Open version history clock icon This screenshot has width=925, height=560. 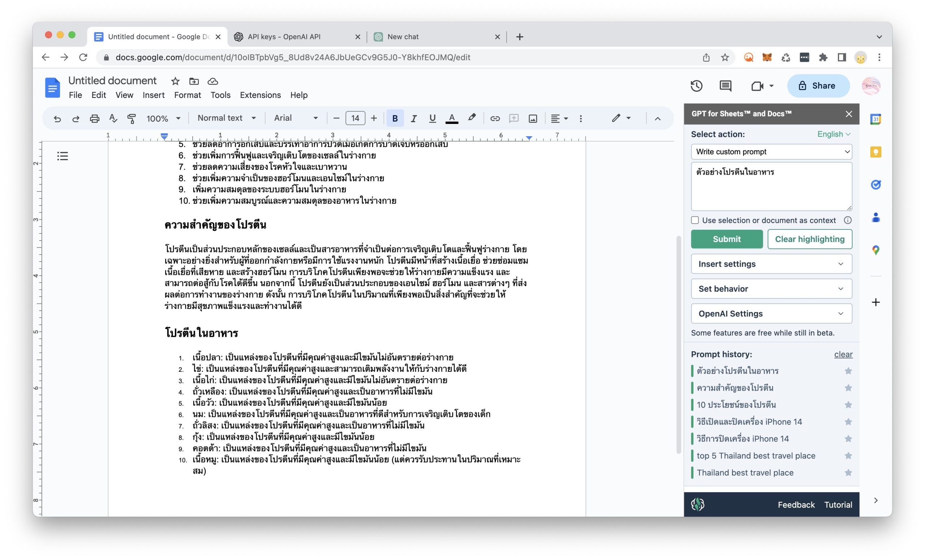(x=696, y=86)
